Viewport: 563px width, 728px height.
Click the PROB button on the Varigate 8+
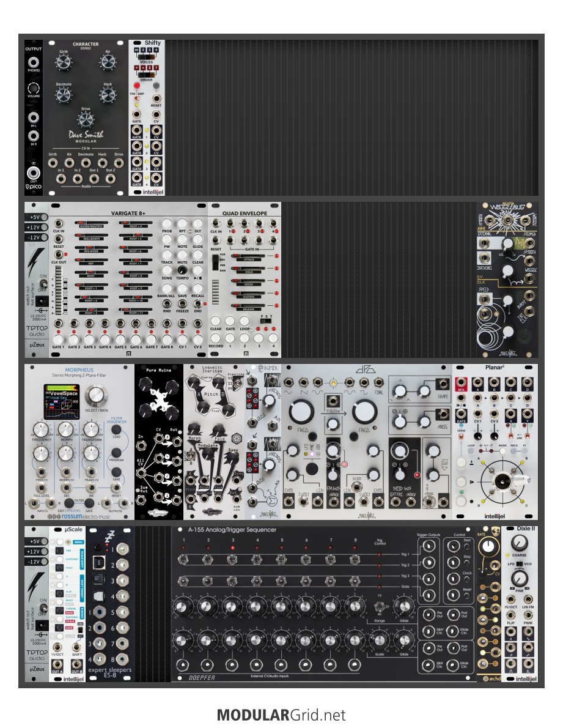(167, 223)
